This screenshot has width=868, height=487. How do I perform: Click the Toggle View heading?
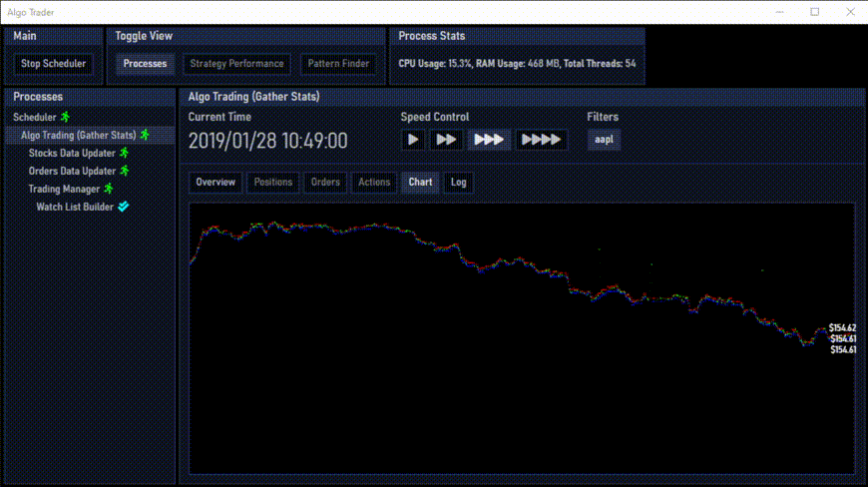144,36
